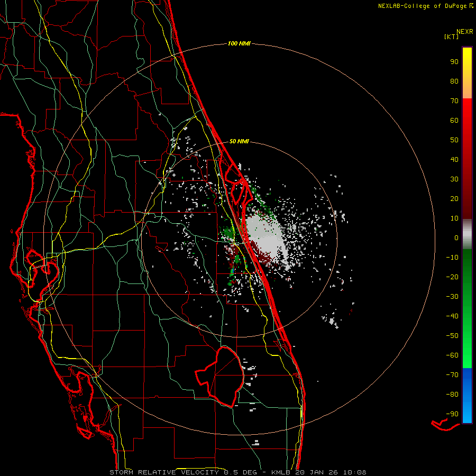This screenshot has height=476, width=476.
Task: Click the -40 knot scale label
Action: (x=452, y=316)
